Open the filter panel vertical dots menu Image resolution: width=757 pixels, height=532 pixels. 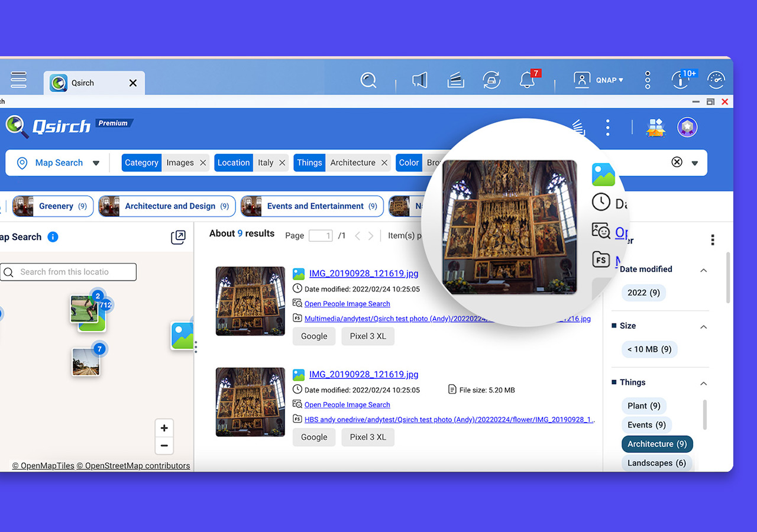(713, 239)
